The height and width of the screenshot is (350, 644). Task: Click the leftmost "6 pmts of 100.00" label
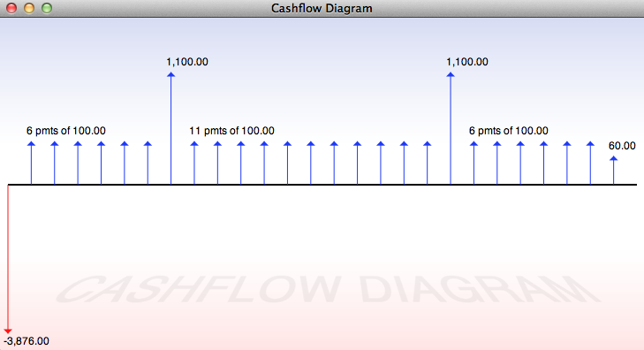coord(66,131)
